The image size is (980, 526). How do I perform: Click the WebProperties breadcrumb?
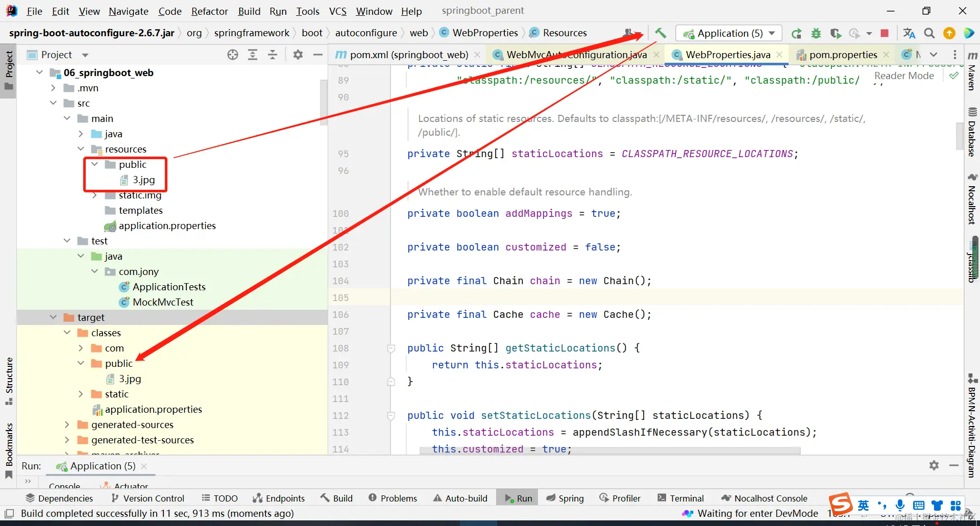click(x=485, y=33)
